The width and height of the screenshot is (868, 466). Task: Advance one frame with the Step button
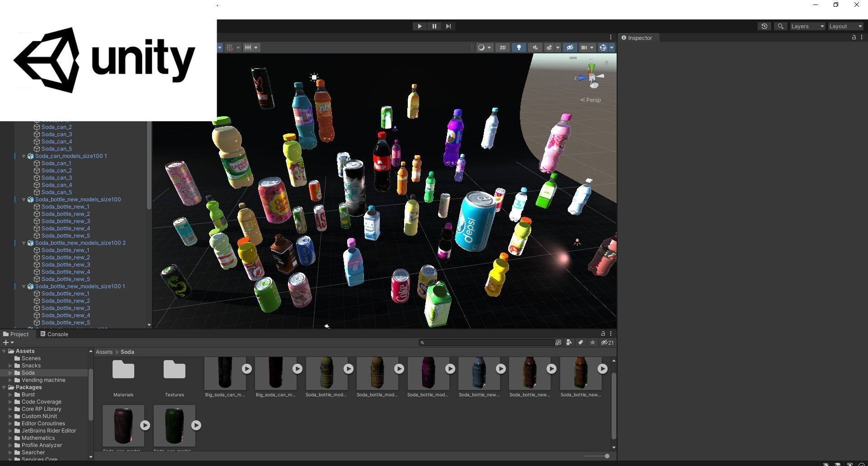(x=448, y=26)
